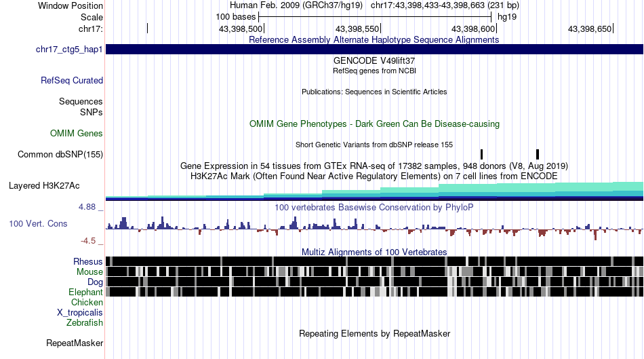Click the RepeatMasker track label
644x359 pixels.
(x=75, y=343)
